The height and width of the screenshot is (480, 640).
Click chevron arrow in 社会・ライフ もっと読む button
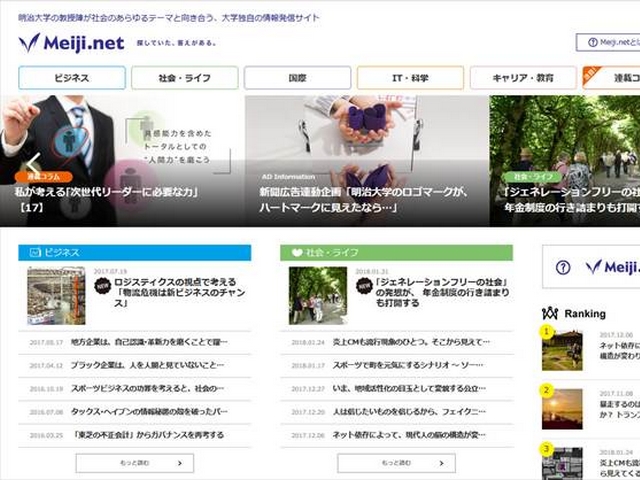click(x=442, y=463)
